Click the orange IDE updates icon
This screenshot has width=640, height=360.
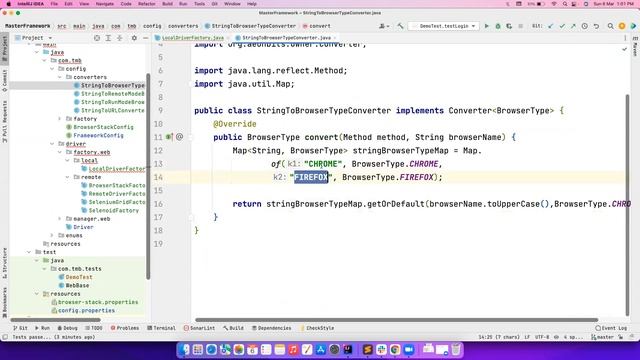click(622, 26)
